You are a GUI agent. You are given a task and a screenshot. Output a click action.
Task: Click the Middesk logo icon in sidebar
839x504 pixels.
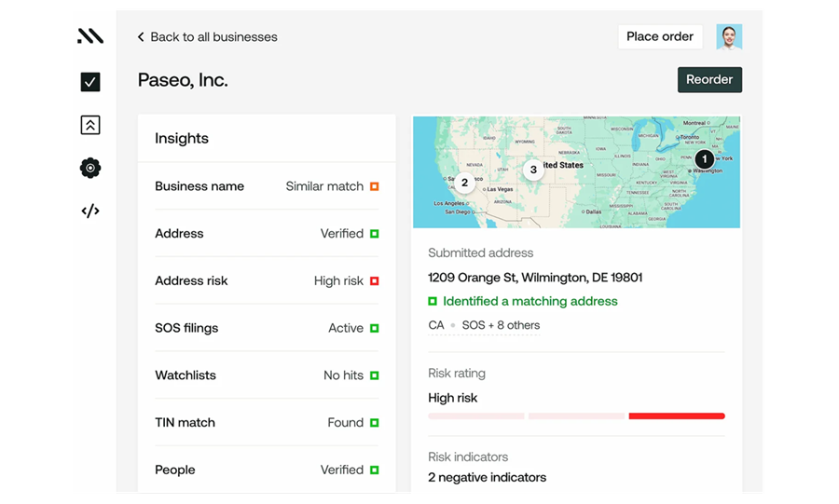tap(90, 36)
